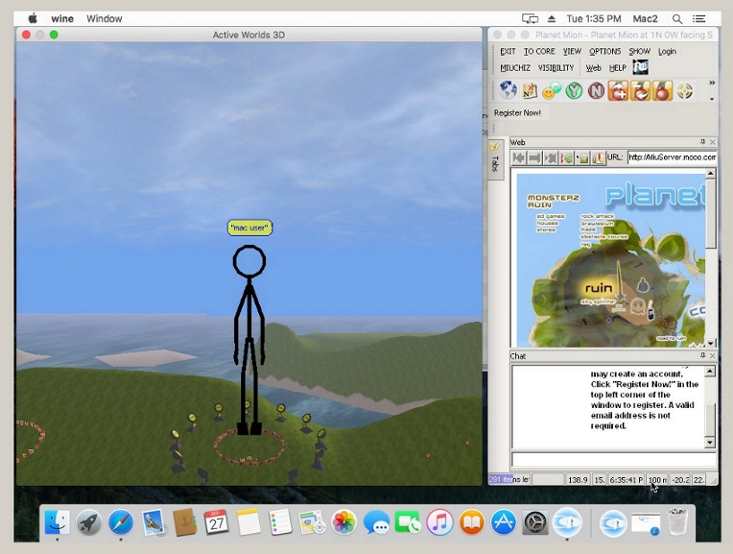This screenshot has width=733, height=554.
Task: Open the VISIBILITY menu
Action: pyautogui.click(x=556, y=68)
